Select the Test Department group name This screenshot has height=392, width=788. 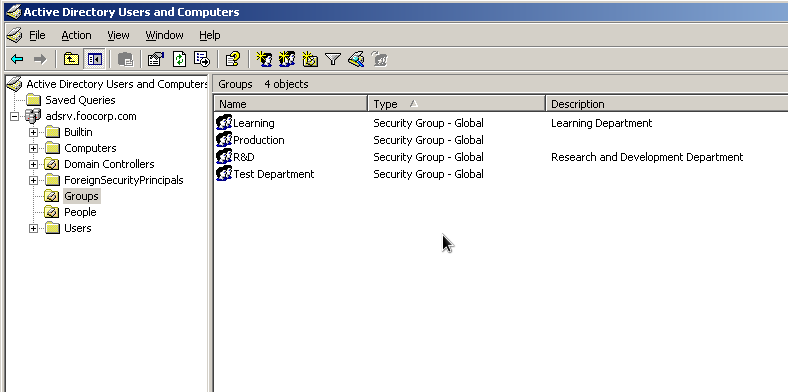[x=274, y=174]
